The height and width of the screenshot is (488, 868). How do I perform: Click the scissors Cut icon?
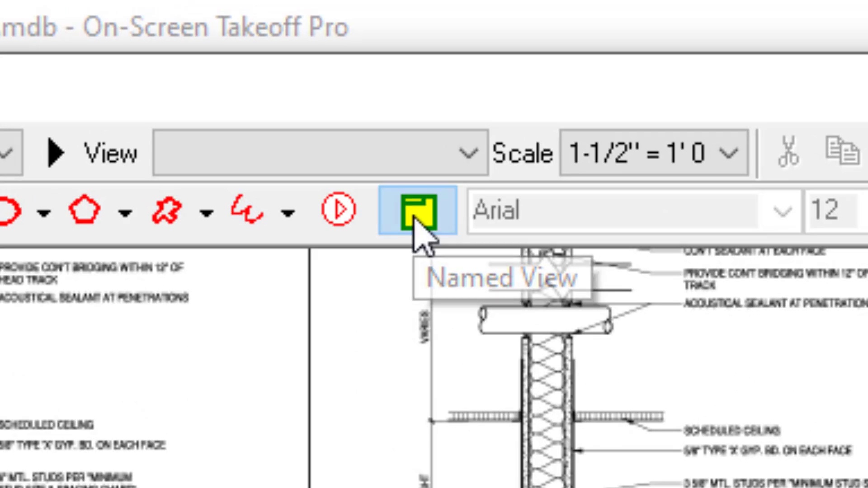coord(788,152)
